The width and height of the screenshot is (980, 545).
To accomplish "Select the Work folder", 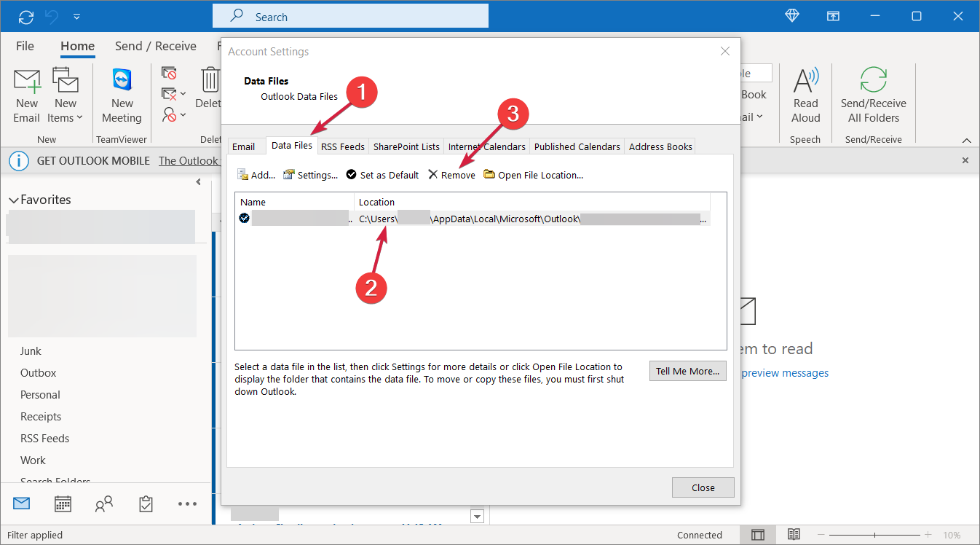I will tap(33, 460).
